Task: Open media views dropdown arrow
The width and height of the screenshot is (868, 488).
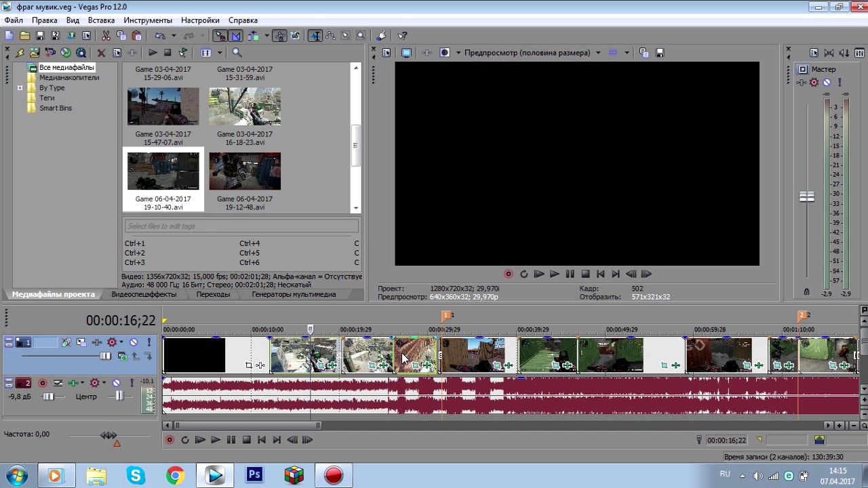Action: pos(220,52)
